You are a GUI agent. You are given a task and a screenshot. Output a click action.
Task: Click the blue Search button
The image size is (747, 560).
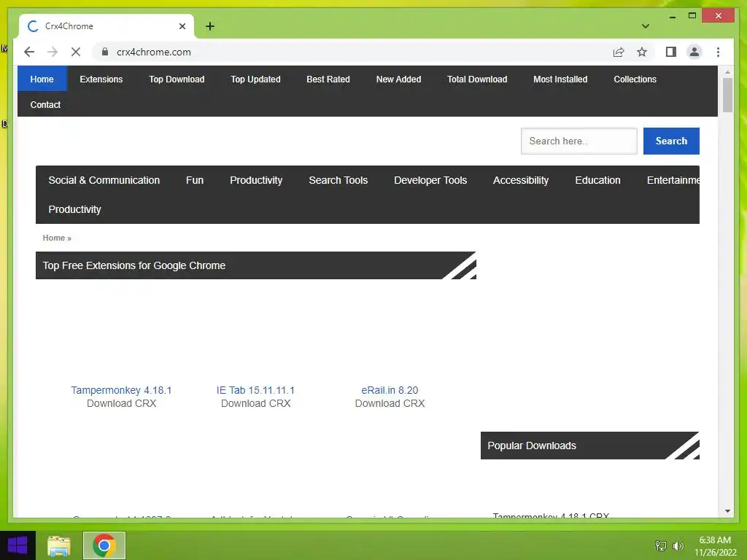[x=671, y=141]
